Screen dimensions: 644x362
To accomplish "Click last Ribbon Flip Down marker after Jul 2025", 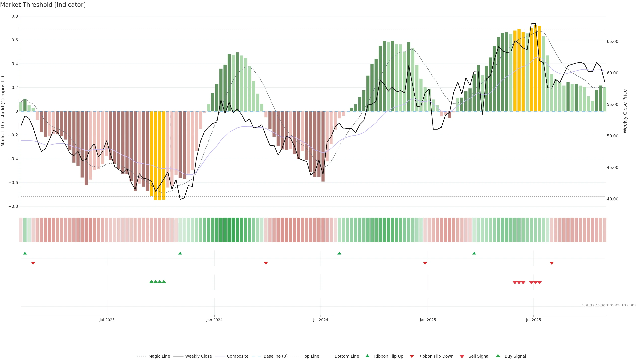I will point(552,263).
